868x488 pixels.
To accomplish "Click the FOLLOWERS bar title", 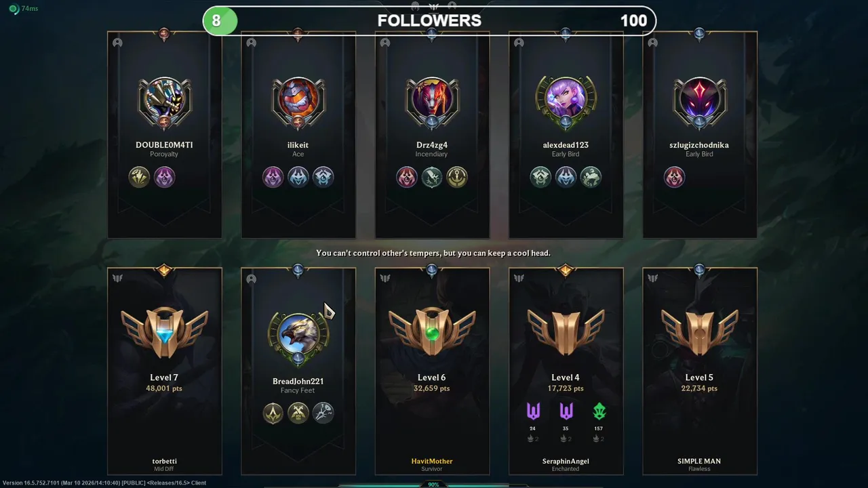I will 429,20.
